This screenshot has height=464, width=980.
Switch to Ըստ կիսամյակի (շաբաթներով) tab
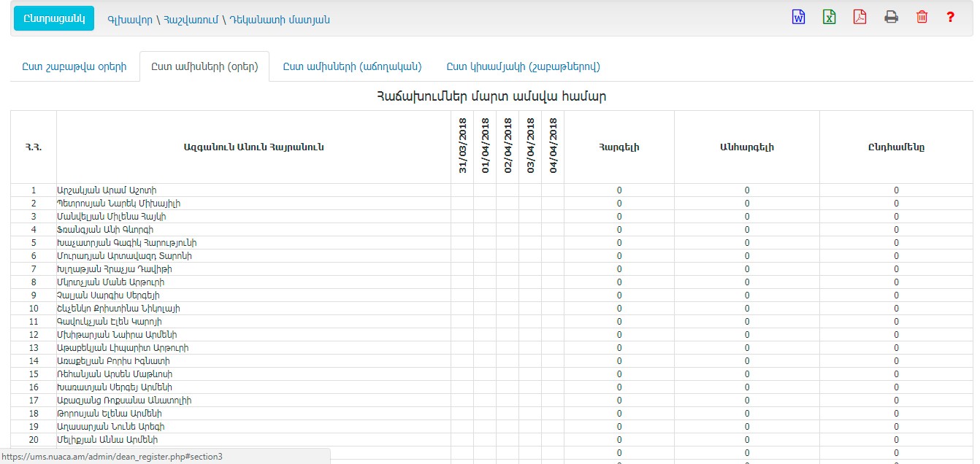523,66
